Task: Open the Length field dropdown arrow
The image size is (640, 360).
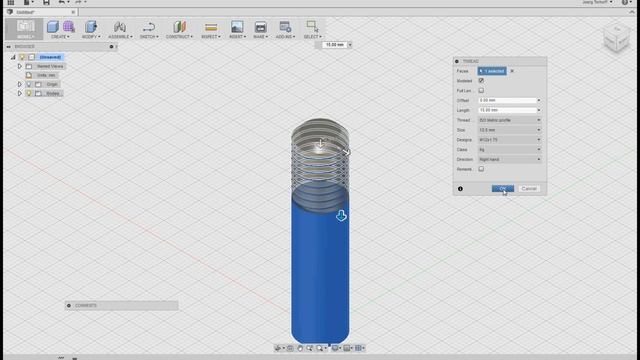Action: [x=539, y=110]
